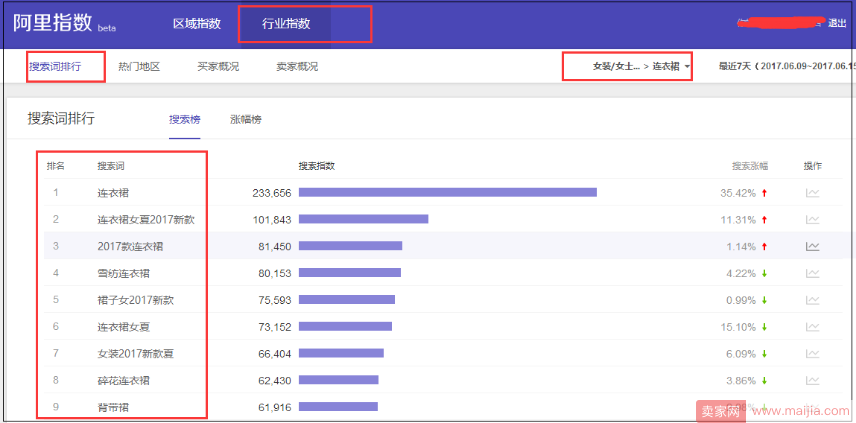Click the search index bar for 连衣裙

(448, 192)
